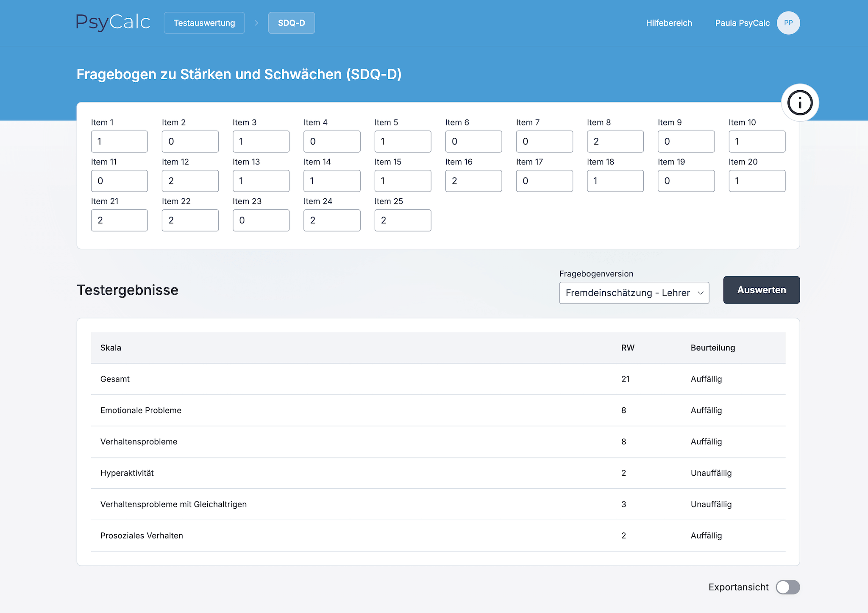Image resolution: width=868 pixels, height=613 pixels.
Task: Select the Item 12 input box
Action: [x=190, y=181]
